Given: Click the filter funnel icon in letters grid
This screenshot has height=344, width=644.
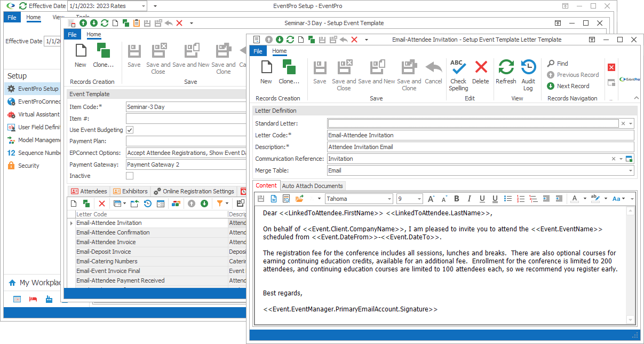Looking at the screenshot, I should click(219, 203).
